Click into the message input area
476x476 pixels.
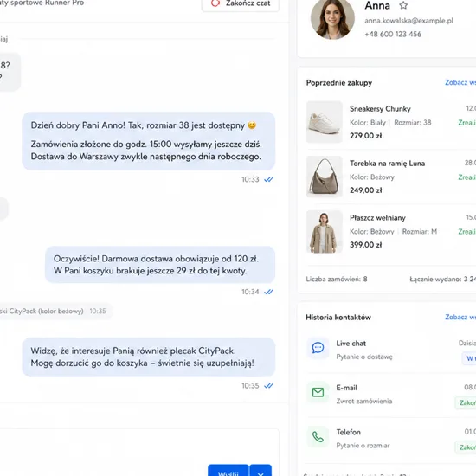click(138, 447)
